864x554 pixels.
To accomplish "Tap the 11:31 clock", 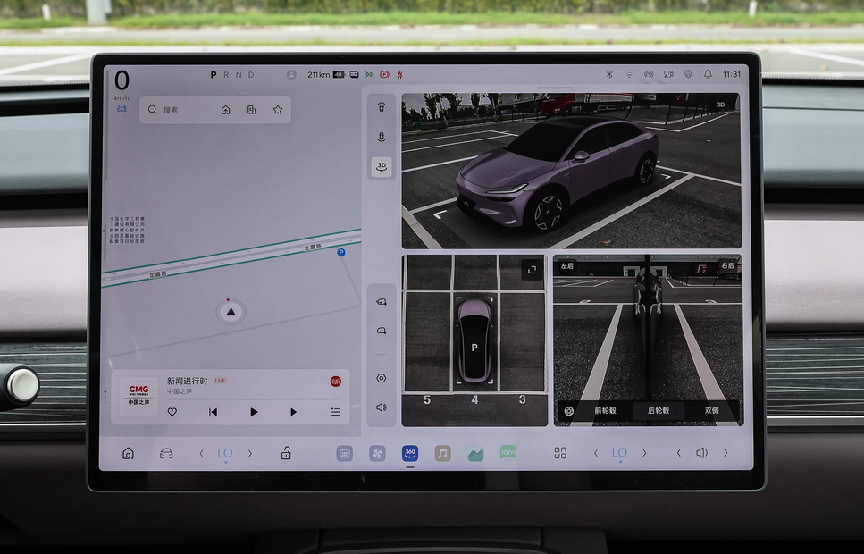I will coord(732,74).
